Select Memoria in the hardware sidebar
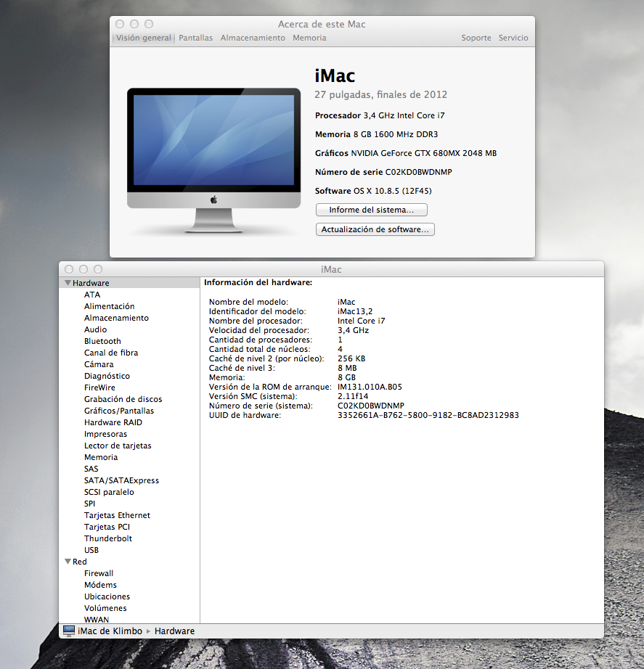This screenshot has width=644, height=669. 101,457
